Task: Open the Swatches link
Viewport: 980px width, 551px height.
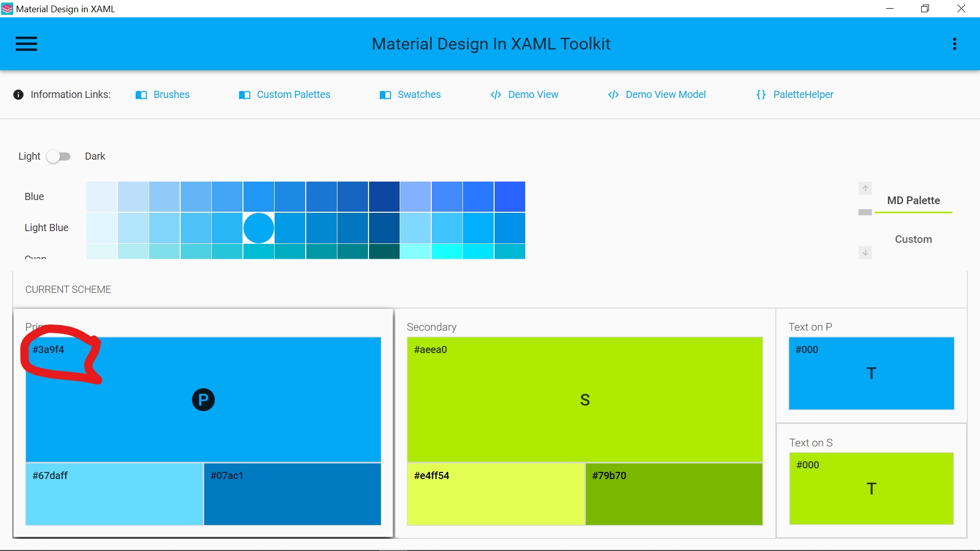Action: (419, 94)
